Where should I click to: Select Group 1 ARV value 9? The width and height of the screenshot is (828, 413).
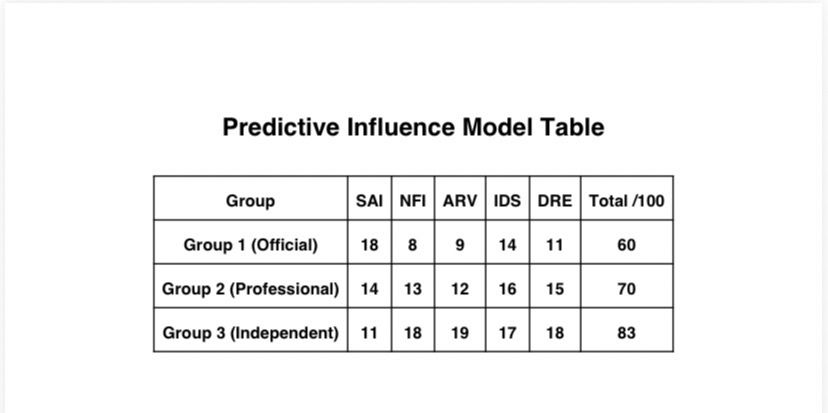460,245
